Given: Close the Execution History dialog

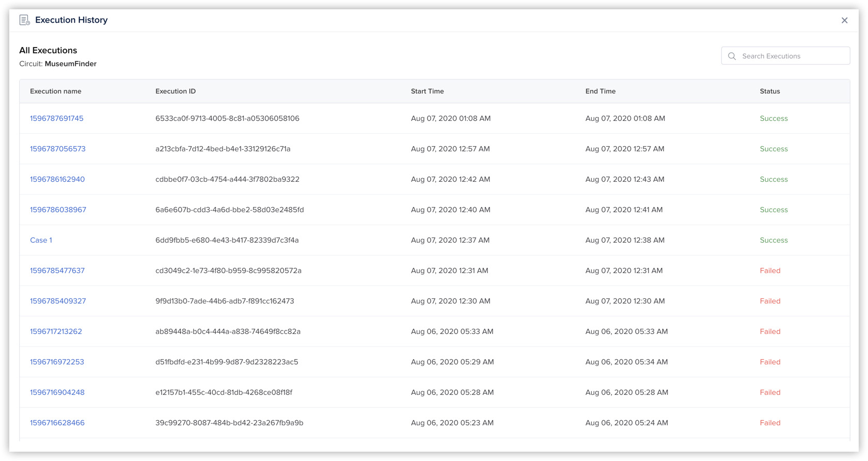Looking at the screenshot, I should (844, 20).
